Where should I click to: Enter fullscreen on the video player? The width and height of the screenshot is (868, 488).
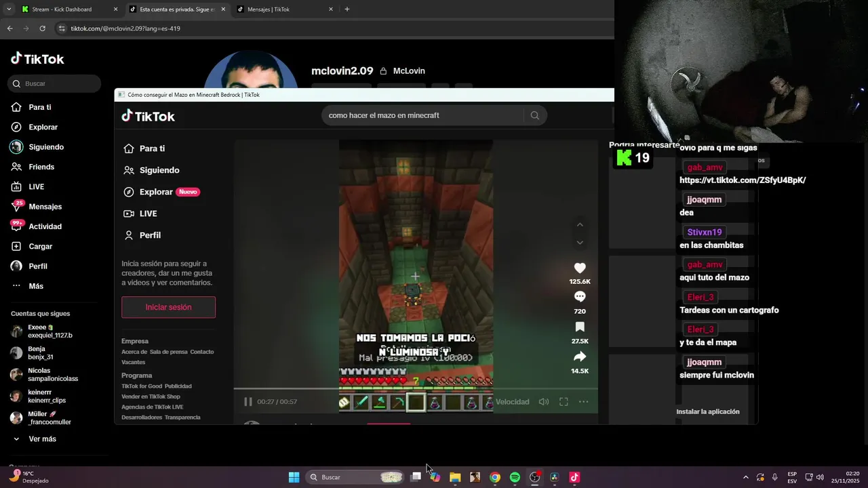[x=564, y=402]
